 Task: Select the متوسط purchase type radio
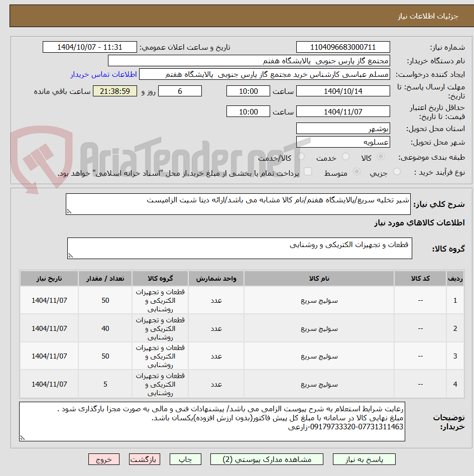357,172
